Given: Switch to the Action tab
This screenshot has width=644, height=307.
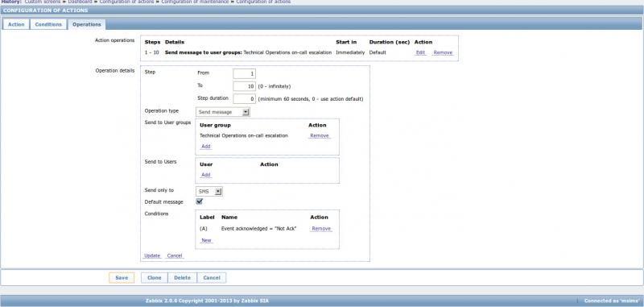Looking at the screenshot, I should [x=16, y=25].
